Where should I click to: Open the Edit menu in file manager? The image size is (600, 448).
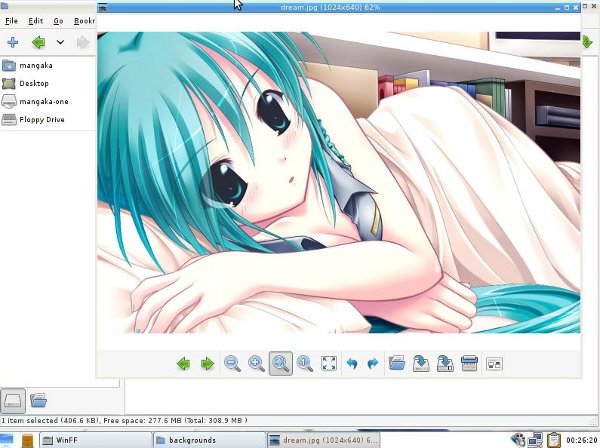point(36,21)
